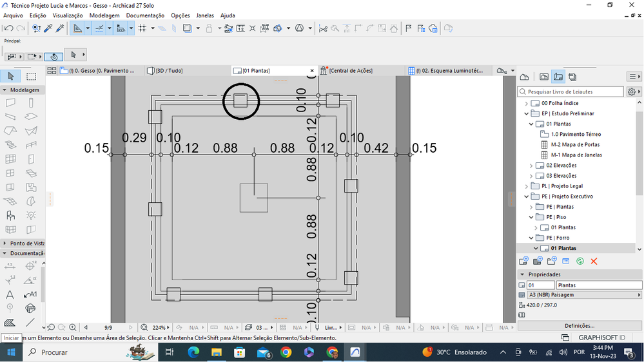Select the Arrow selection tool

click(11, 77)
